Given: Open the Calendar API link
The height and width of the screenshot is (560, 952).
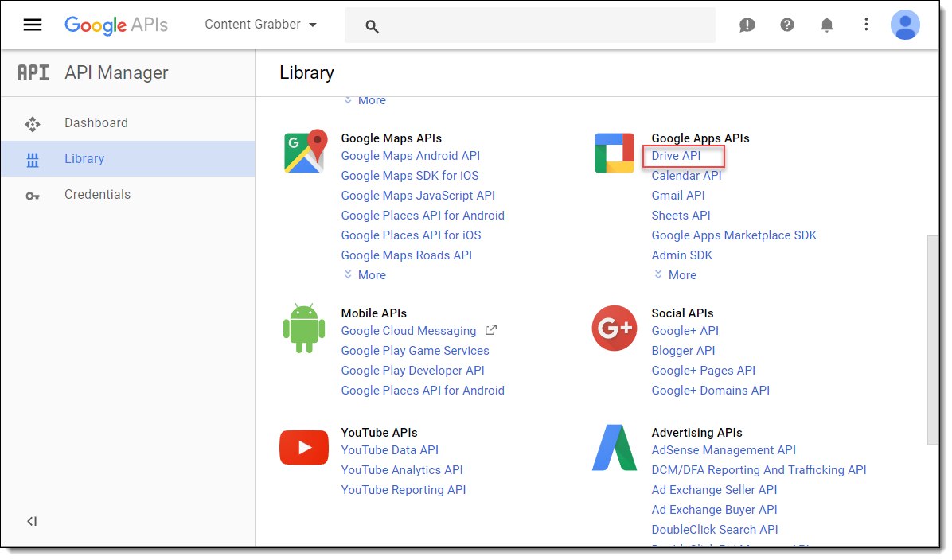Looking at the screenshot, I should 686,176.
